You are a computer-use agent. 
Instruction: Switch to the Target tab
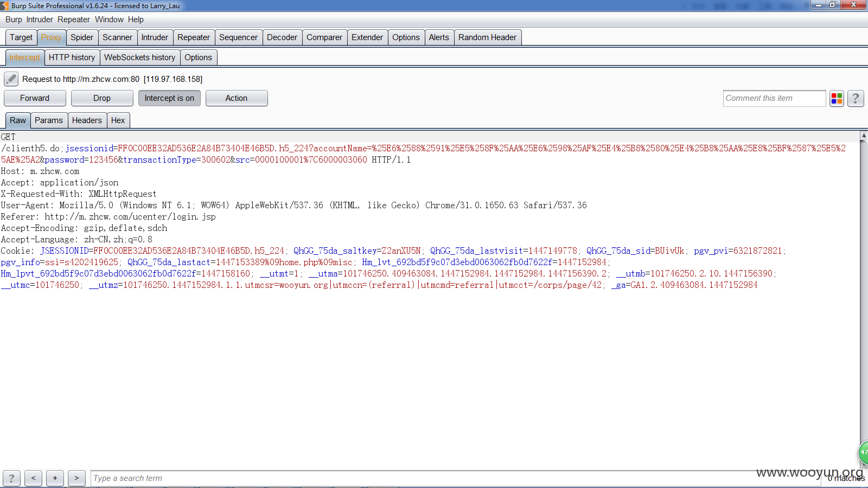pyautogui.click(x=21, y=37)
